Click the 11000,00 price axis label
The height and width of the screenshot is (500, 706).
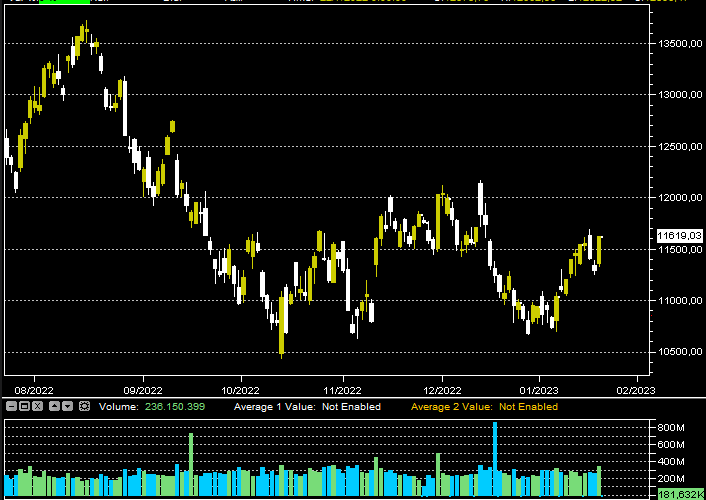680,300
